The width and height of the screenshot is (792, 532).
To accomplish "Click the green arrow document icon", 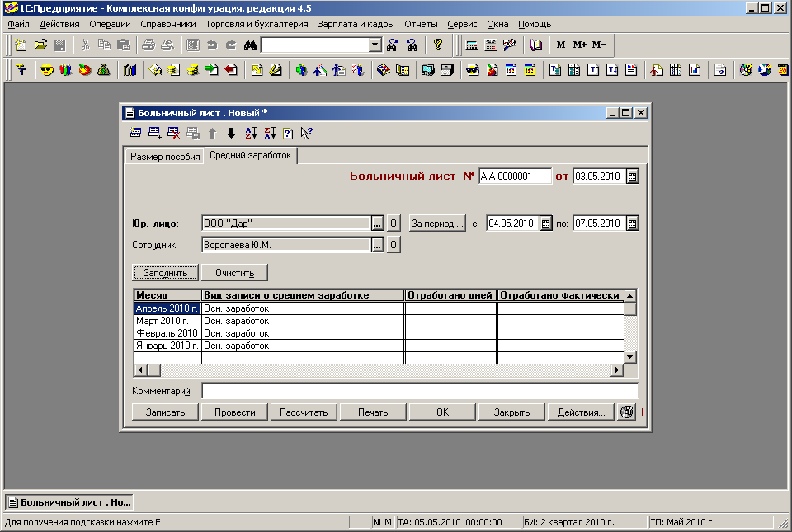I will [212, 70].
